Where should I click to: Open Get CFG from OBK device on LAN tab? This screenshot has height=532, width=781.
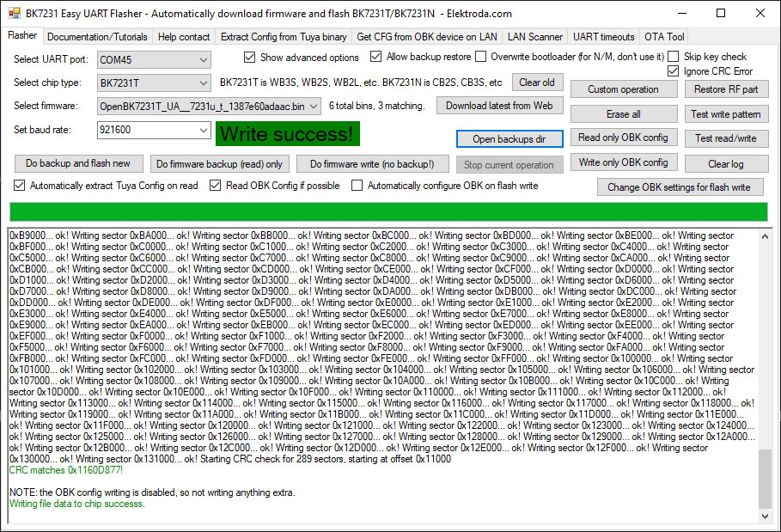coord(427,37)
